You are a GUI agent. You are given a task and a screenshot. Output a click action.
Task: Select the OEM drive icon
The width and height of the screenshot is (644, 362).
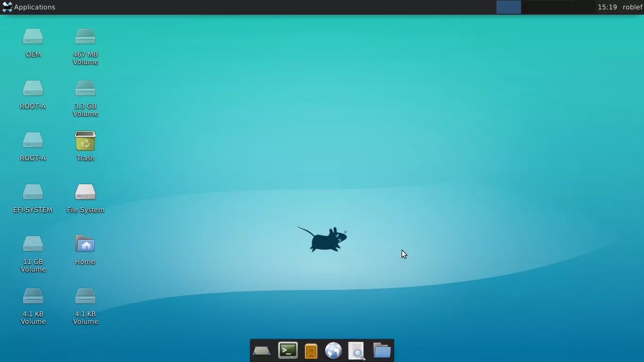click(33, 37)
